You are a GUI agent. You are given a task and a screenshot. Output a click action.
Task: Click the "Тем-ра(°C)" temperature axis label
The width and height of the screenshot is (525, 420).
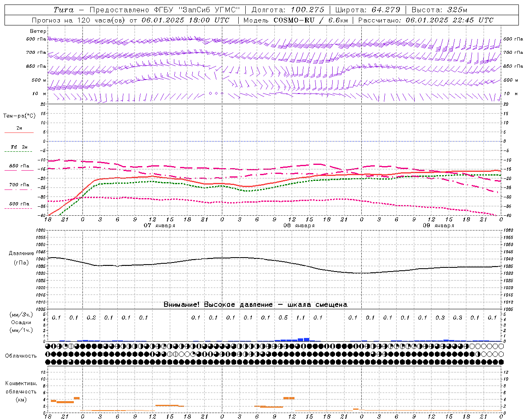click(19, 116)
